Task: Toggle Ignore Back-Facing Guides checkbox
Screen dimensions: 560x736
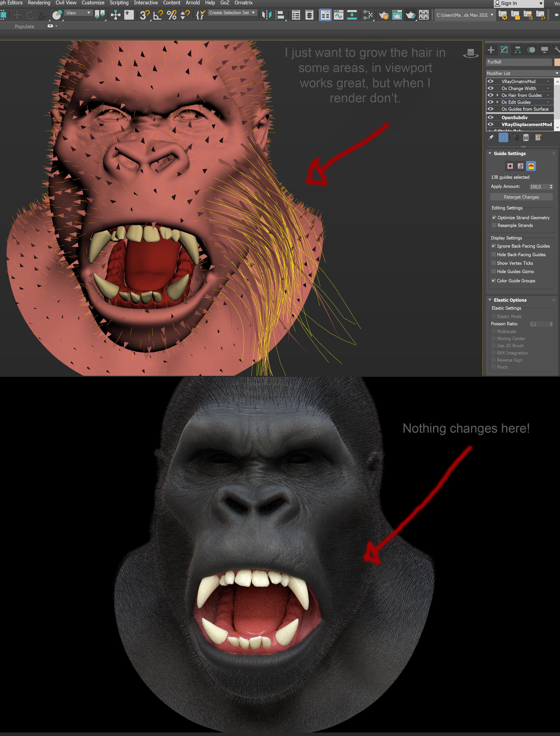Action: [494, 246]
